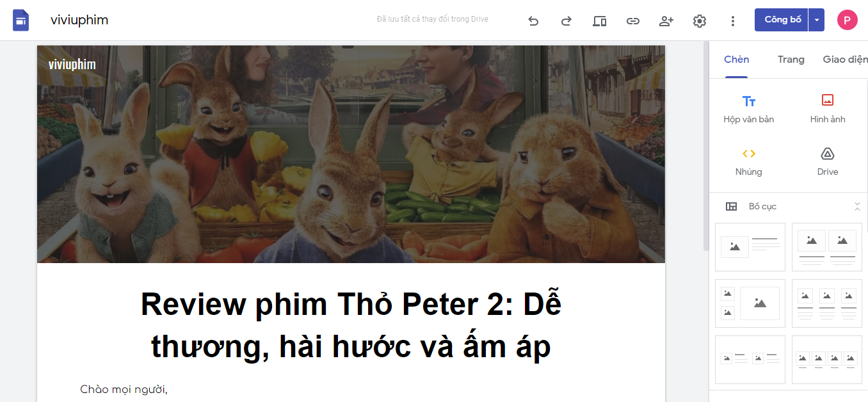Choose the one image with text layout
Screen dimensions: 868x402
750,247
